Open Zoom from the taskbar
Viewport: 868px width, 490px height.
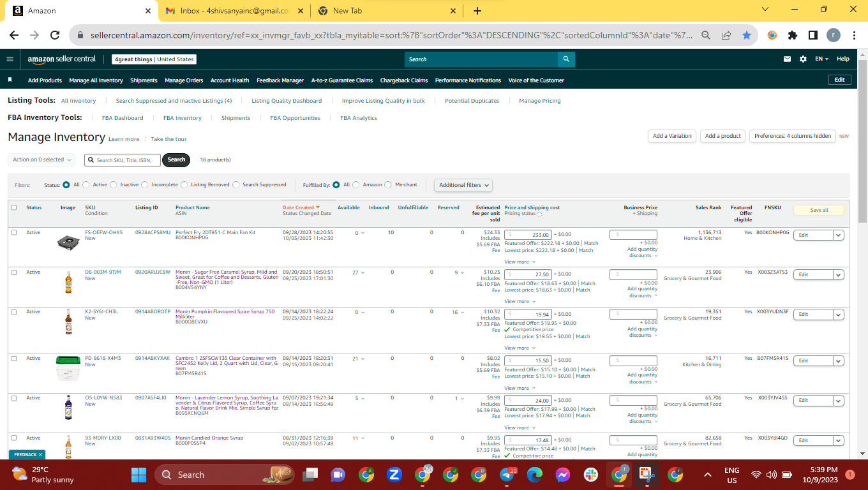[x=394, y=475]
